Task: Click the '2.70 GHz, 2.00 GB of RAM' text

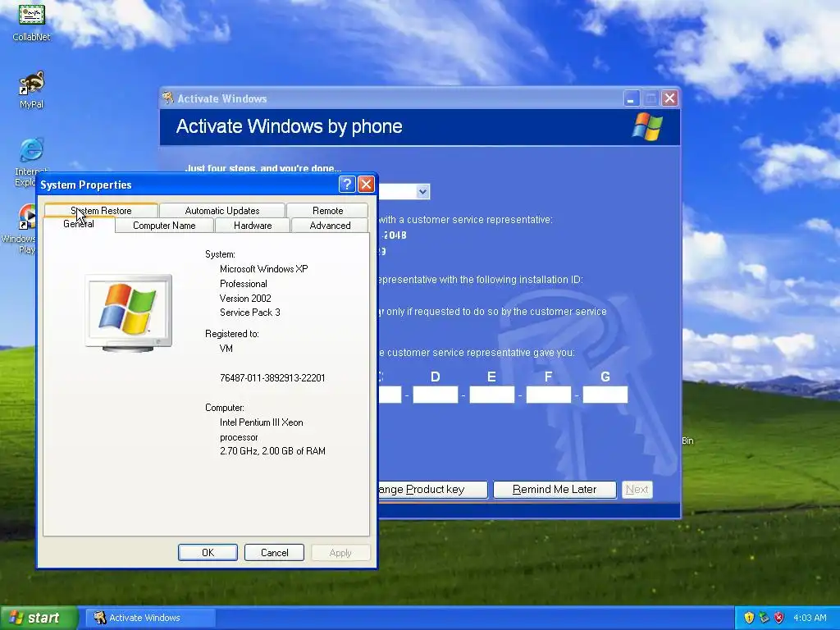Action: click(272, 451)
